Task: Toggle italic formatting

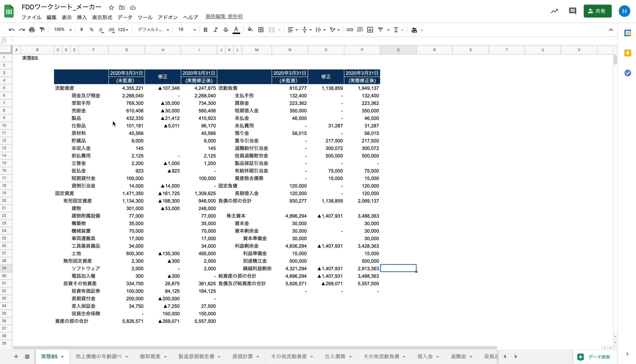Action: click(x=216, y=30)
